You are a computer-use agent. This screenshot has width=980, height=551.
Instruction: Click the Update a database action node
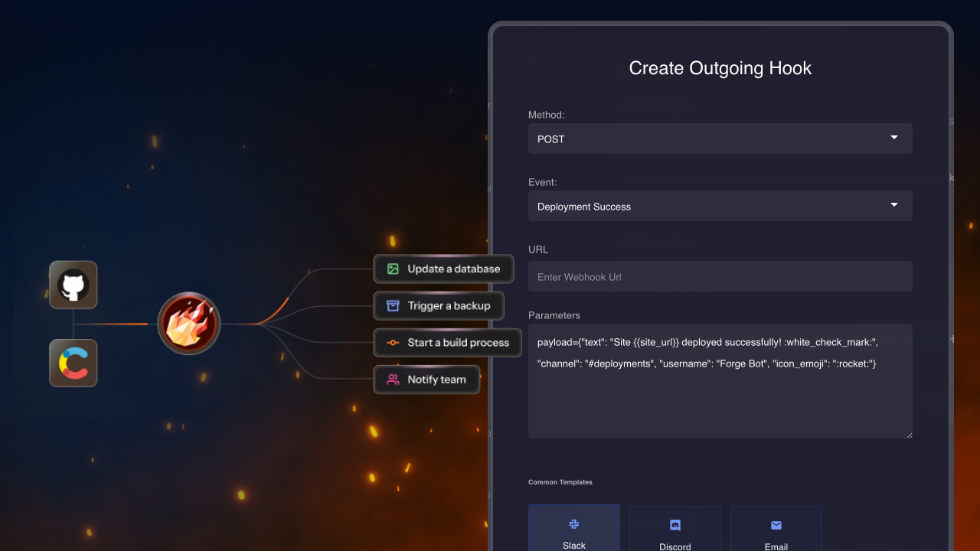pos(444,269)
